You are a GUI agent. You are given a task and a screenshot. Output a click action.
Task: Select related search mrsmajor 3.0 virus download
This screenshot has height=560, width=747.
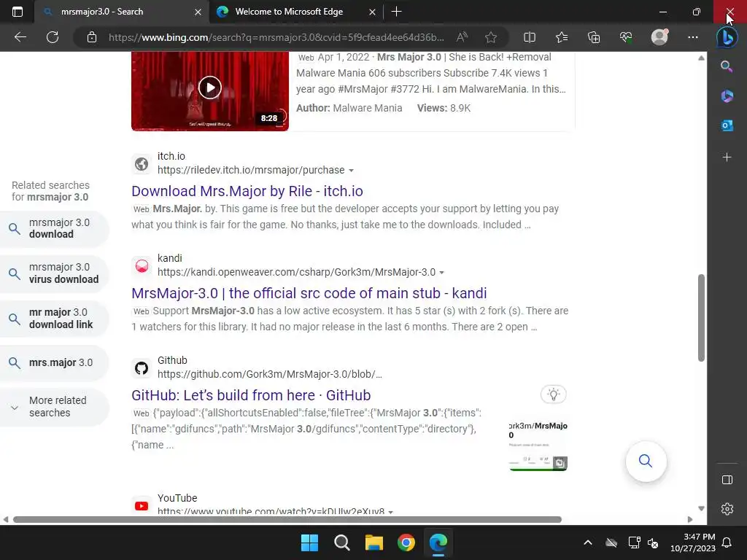pos(54,273)
